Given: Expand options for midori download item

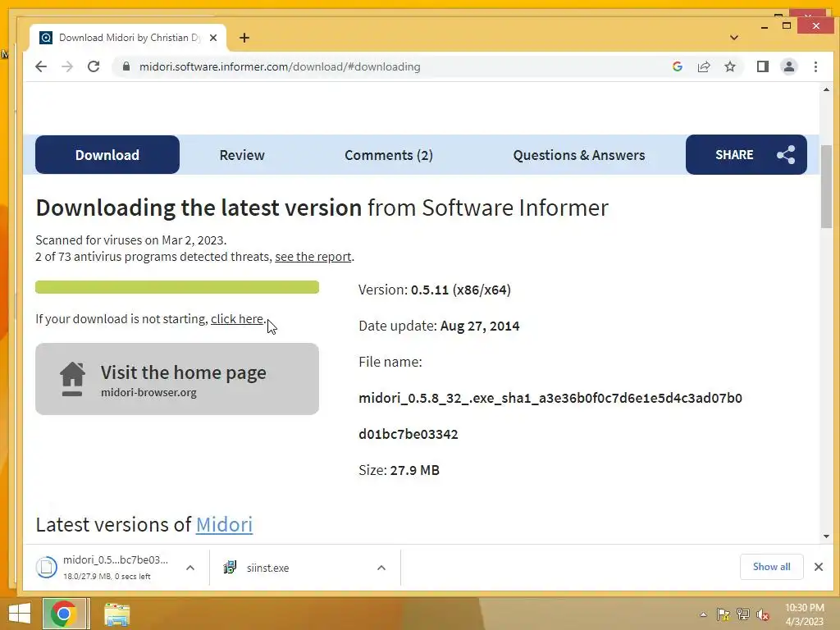Looking at the screenshot, I should [190, 568].
